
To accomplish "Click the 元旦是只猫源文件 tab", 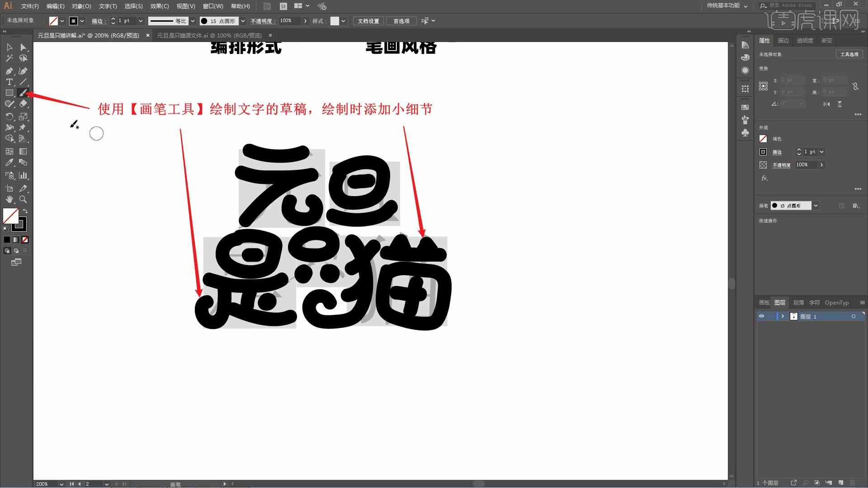I will (x=209, y=35).
